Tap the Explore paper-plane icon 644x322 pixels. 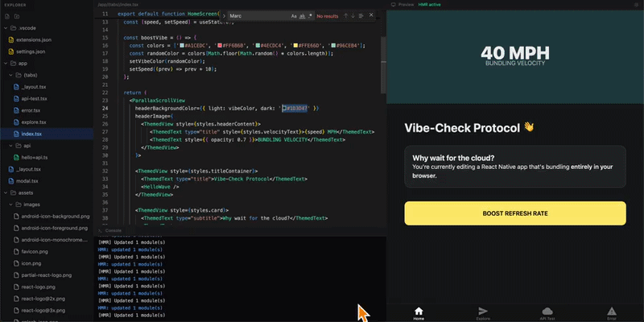click(483, 312)
